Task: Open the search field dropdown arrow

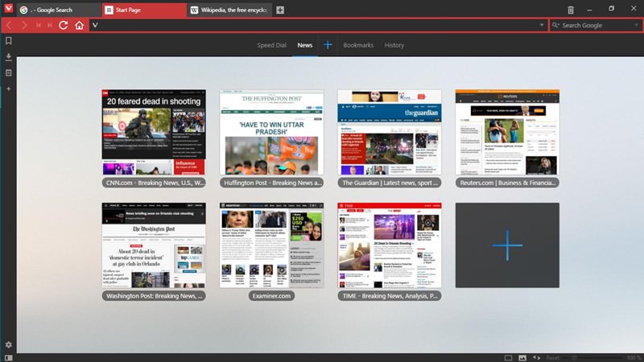Action: [x=637, y=25]
